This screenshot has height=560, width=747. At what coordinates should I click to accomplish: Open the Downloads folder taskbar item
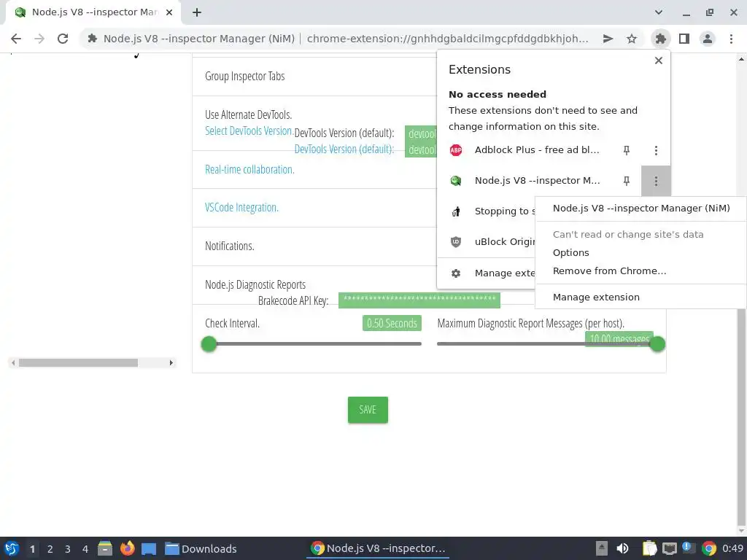(201, 548)
